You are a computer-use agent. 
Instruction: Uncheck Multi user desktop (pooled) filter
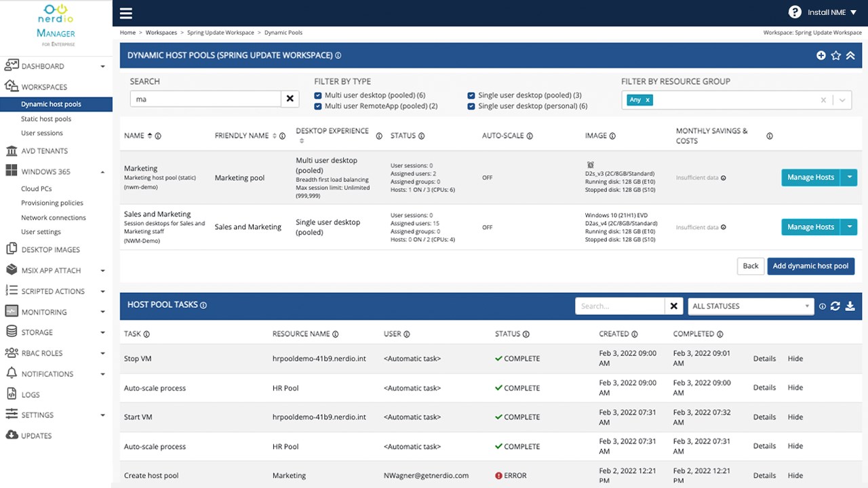(318, 96)
